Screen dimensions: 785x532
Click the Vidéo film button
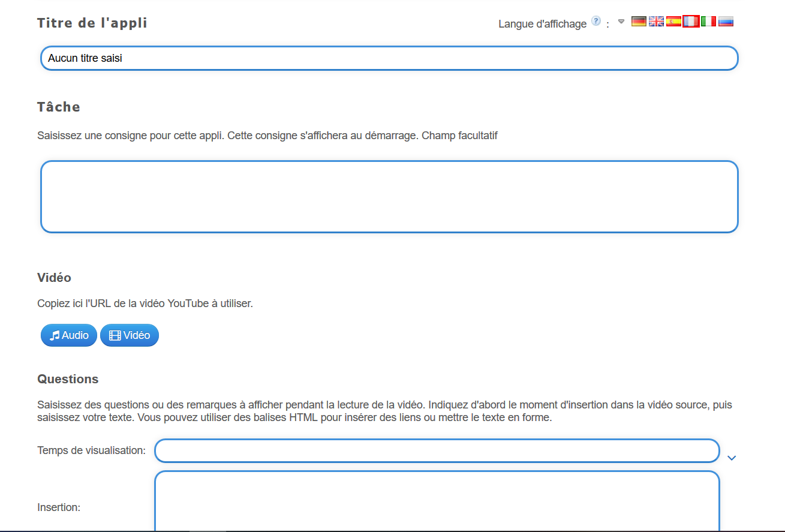click(130, 335)
